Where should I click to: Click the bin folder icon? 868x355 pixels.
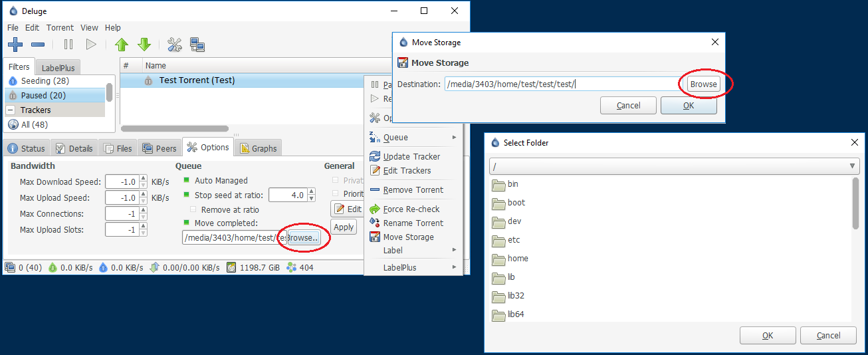[498, 185]
